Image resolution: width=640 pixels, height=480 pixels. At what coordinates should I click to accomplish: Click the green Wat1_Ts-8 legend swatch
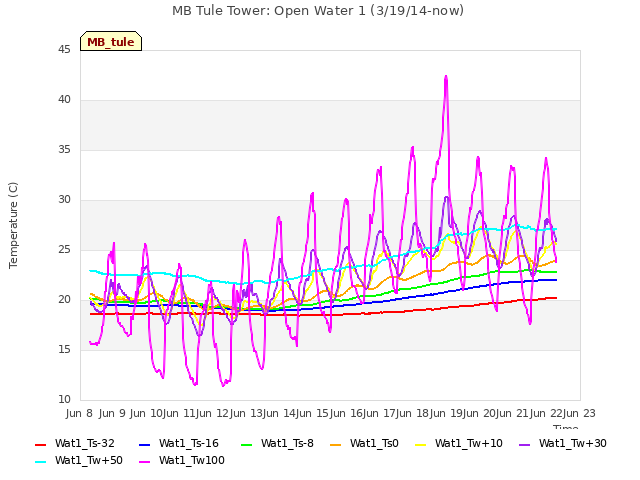pyautogui.click(x=247, y=444)
